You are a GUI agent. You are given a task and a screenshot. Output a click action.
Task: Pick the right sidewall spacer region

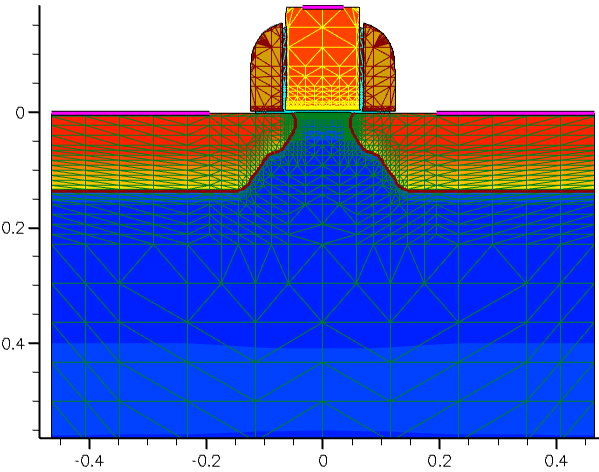[379, 68]
